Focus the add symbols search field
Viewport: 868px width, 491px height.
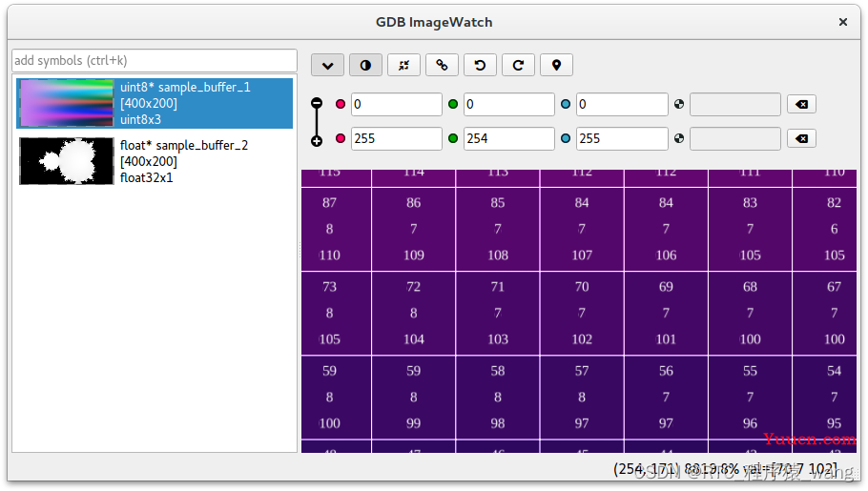(x=155, y=60)
